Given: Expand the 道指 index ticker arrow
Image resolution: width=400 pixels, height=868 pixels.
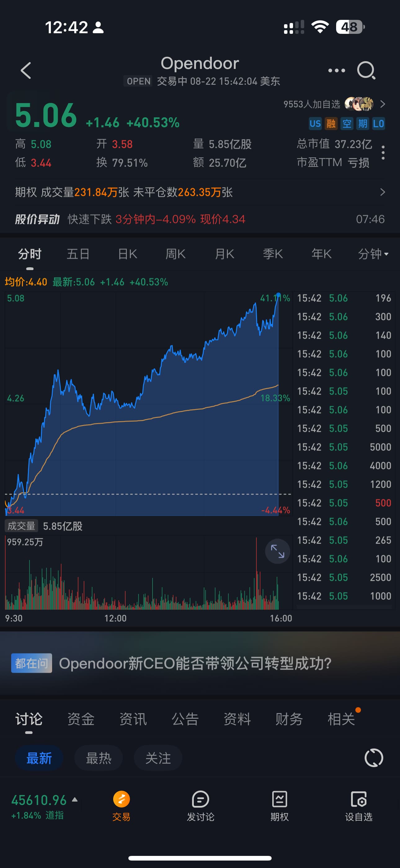Looking at the screenshot, I should (x=75, y=799).
